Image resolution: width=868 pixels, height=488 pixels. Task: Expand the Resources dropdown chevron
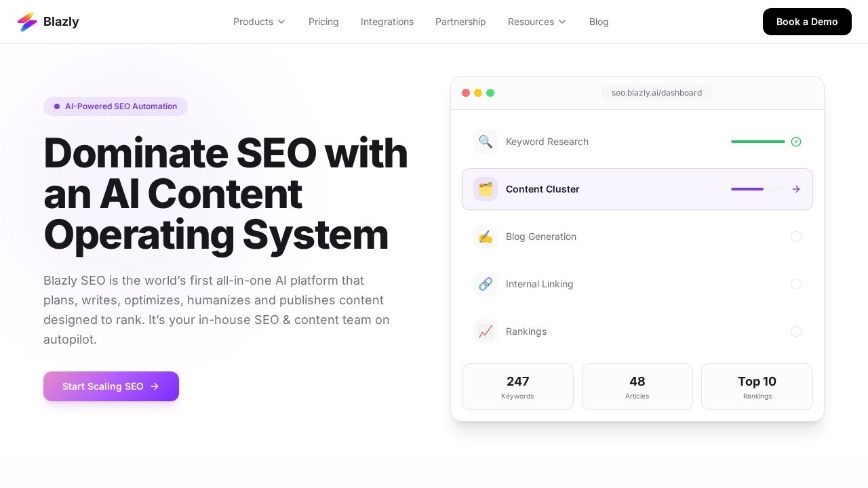pos(562,22)
